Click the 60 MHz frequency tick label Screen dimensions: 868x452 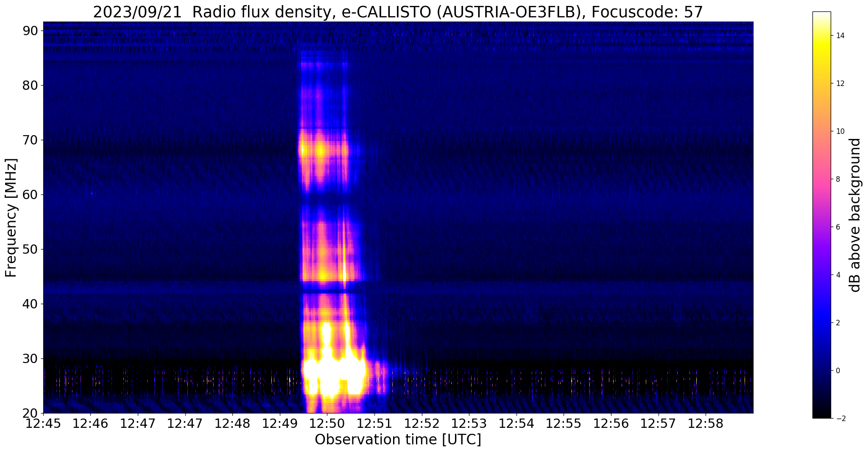click(30, 194)
